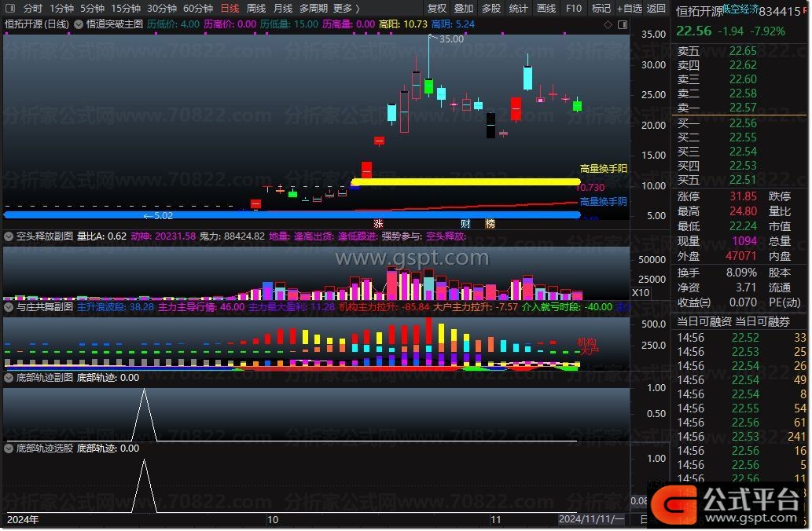Click the 35.00 high price label on chart

coord(451,38)
